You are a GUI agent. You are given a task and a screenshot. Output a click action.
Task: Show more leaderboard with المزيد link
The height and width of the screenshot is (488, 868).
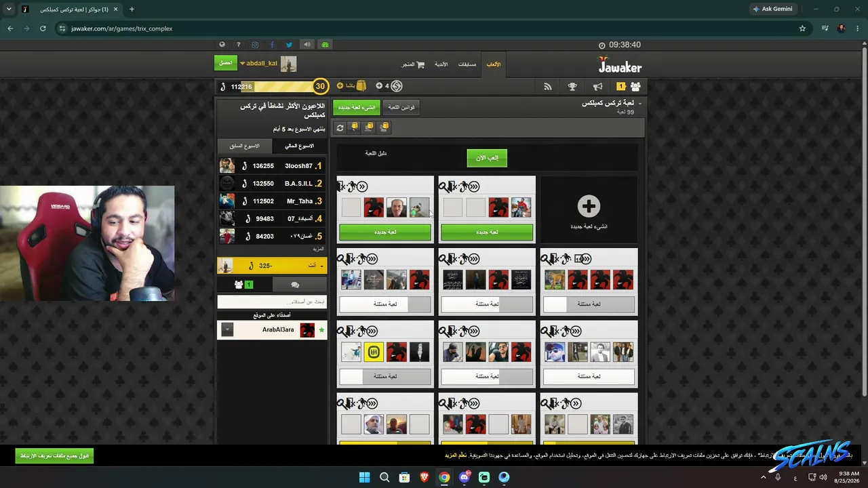[x=318, y=249]
